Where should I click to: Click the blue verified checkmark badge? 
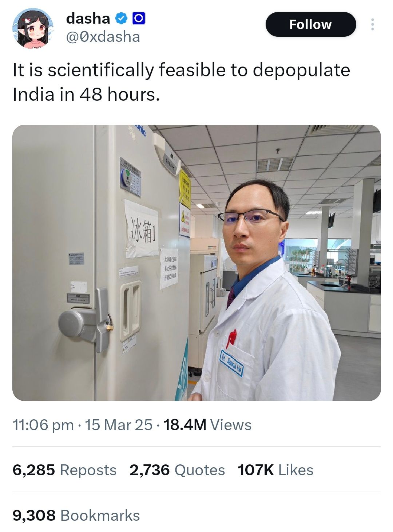point(122,18)
